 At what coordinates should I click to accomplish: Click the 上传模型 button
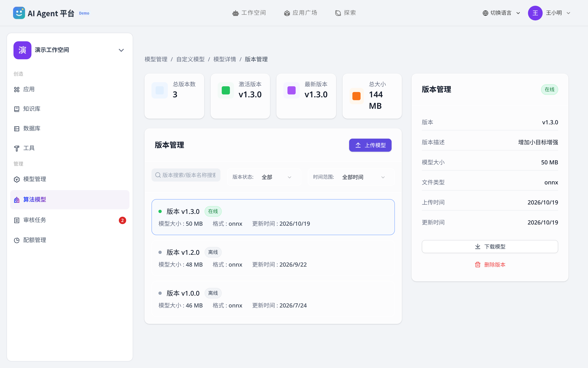(x=370, y=145)
